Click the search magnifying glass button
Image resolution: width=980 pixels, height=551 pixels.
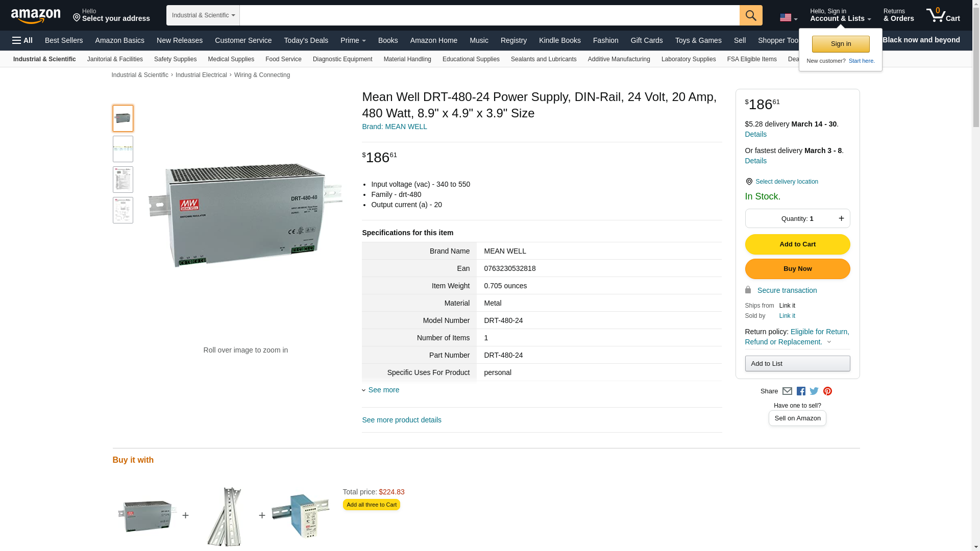pyautogui.click(x=750, y=15)
